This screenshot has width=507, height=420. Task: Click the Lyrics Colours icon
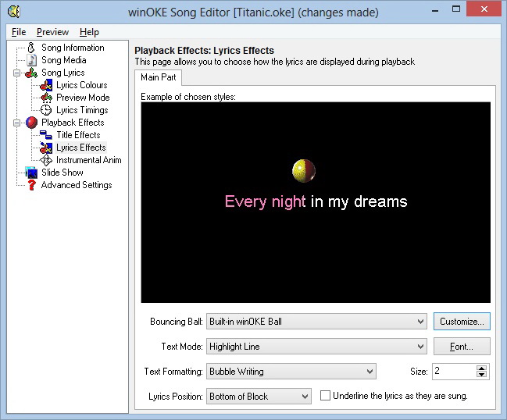(x=46, y=85)
